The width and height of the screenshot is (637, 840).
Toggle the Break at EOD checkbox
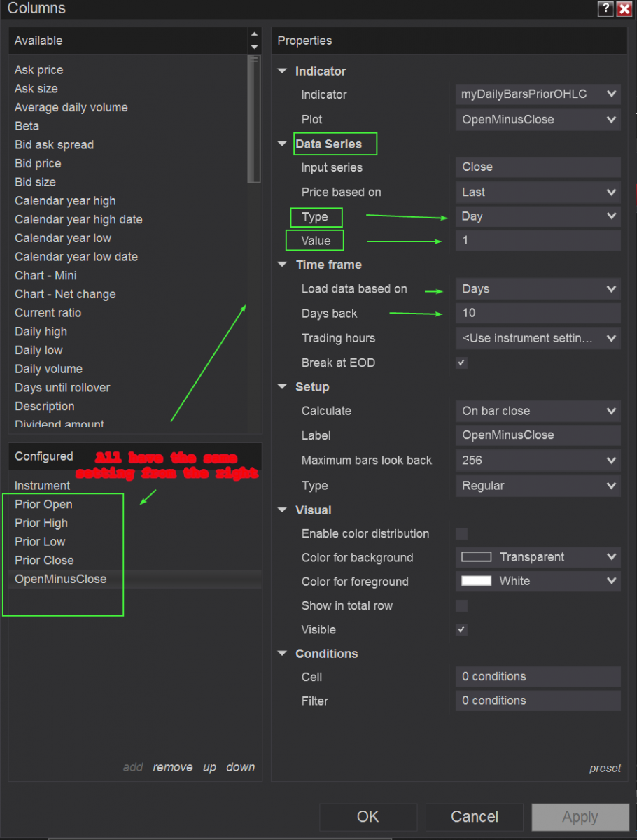click(x=461, y=363)
